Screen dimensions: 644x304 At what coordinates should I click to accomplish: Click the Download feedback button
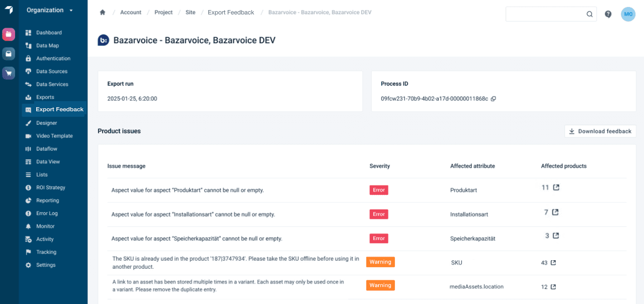coord(600,131)
